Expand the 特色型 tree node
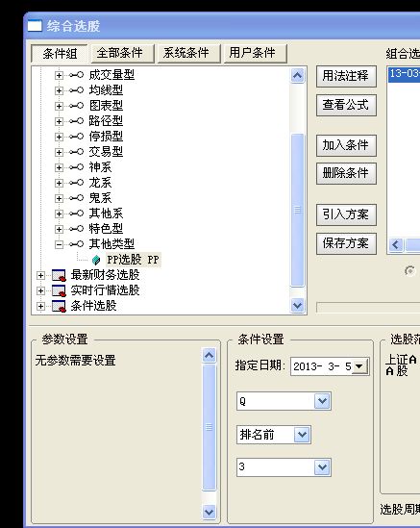The image size is (420, 528). coord(59,229)
